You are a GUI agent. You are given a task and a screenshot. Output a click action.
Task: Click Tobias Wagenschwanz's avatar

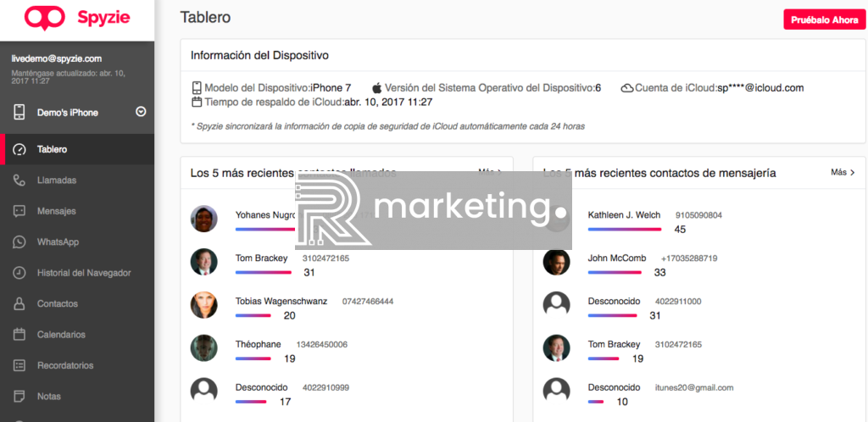(x=203, y=305)
